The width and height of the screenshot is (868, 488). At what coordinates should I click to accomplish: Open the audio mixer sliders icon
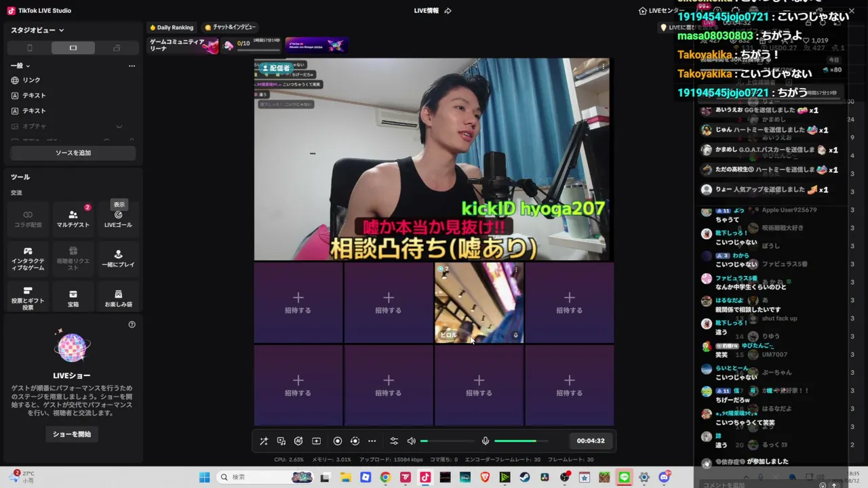pos(394,441)
